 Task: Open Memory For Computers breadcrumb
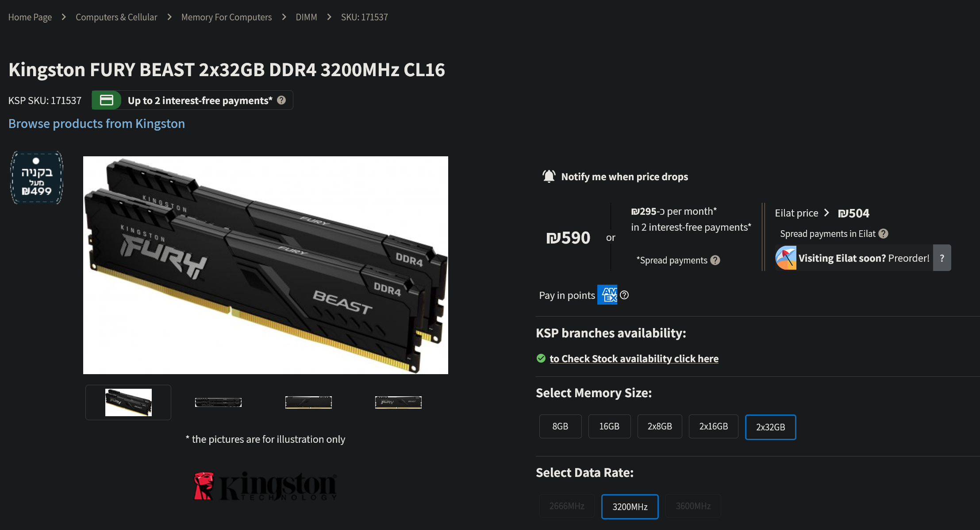coord(226,17)
